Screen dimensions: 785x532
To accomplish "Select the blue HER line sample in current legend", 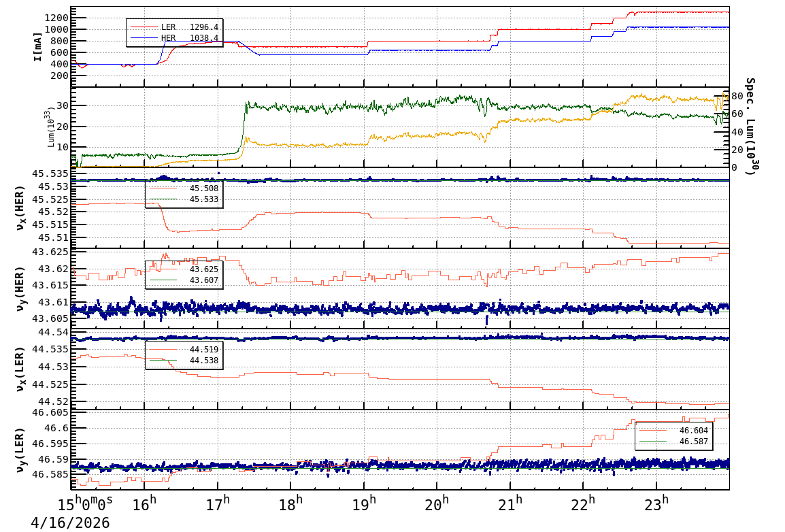I will point(144,38).
